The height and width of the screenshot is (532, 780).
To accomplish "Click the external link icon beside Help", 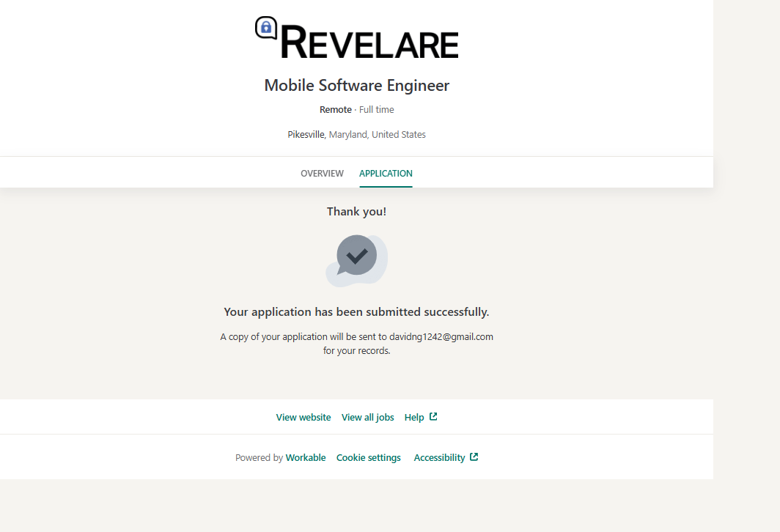I will coord(433,417).
